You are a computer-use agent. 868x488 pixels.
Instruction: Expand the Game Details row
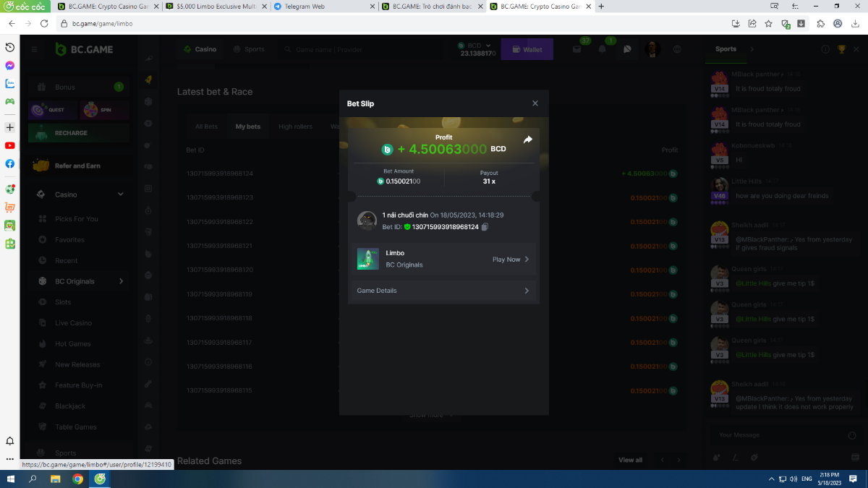pos(443,291)
